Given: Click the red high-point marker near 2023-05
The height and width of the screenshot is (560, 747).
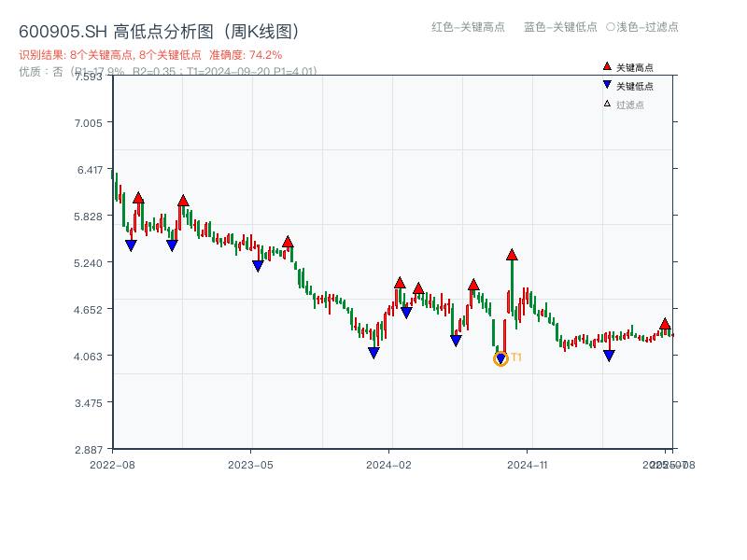Looking at the screenshot, I should tap(288, 242).
